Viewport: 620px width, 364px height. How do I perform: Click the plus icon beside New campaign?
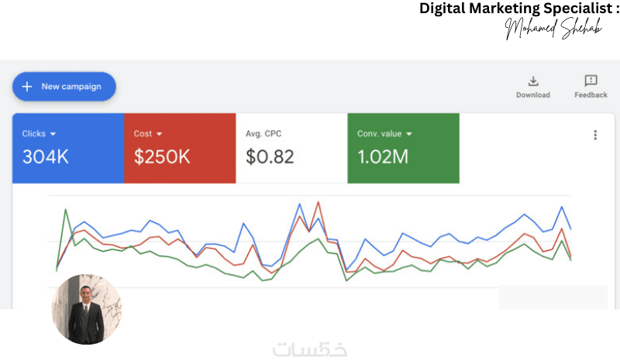coord(26,87)
